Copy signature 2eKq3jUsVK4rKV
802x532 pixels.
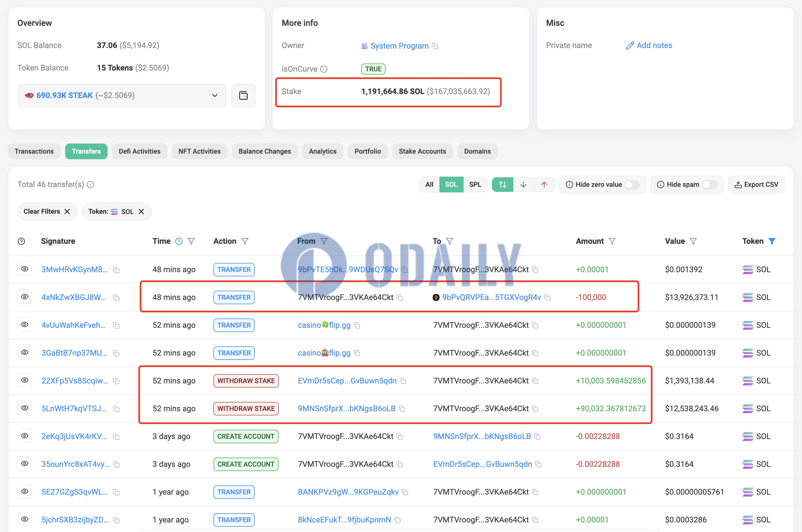click(116, 437)
